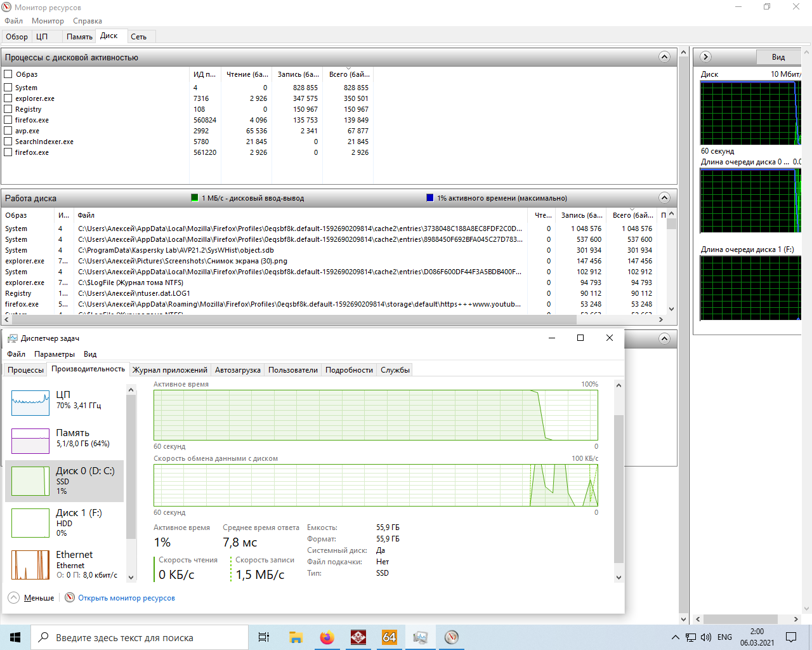Hide the graphs pane with arrow button
Viewport: 812px width, 650px height.
pos(705,57)
